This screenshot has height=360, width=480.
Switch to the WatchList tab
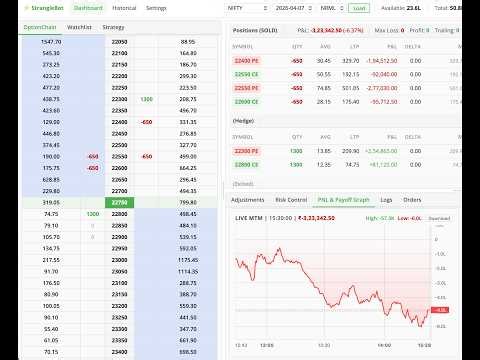coord(79,27)
